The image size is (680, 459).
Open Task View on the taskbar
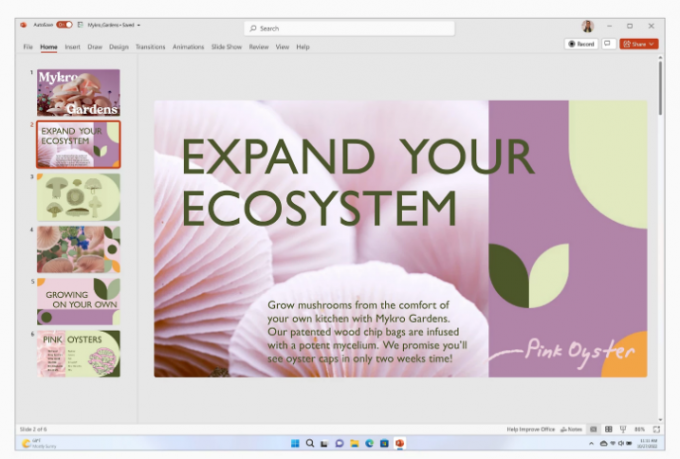tap(324, 443)
